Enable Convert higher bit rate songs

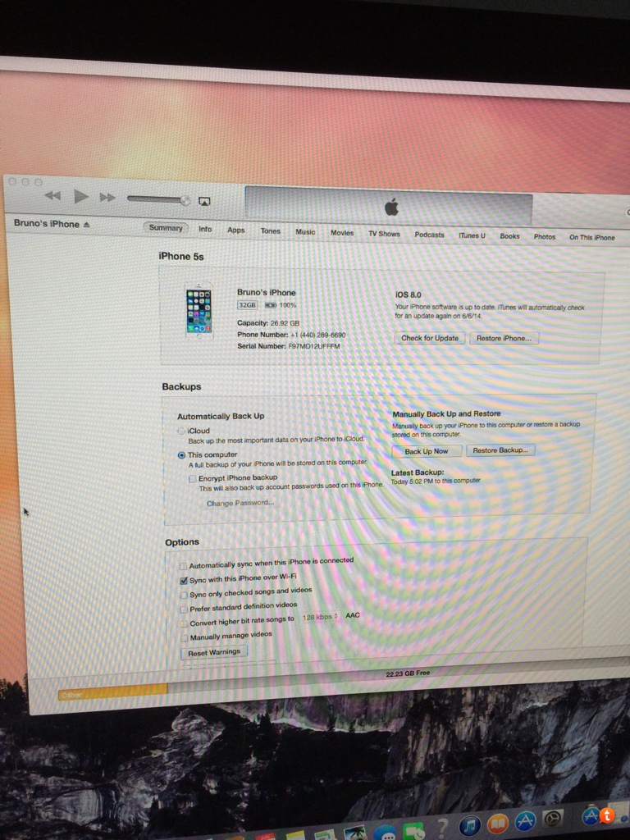coord(184,624)
